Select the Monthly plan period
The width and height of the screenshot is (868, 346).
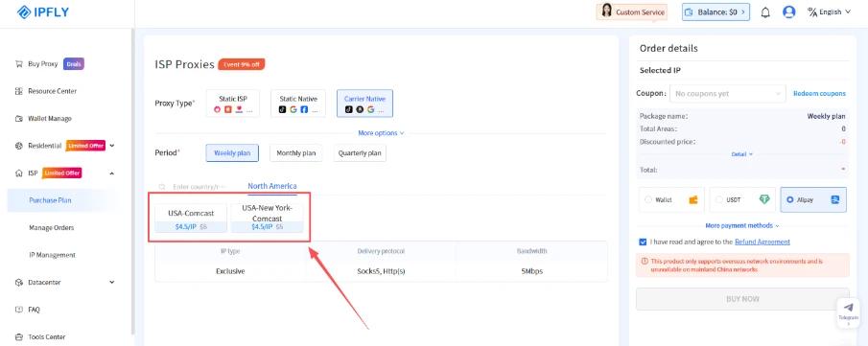[x=296, y=152]
